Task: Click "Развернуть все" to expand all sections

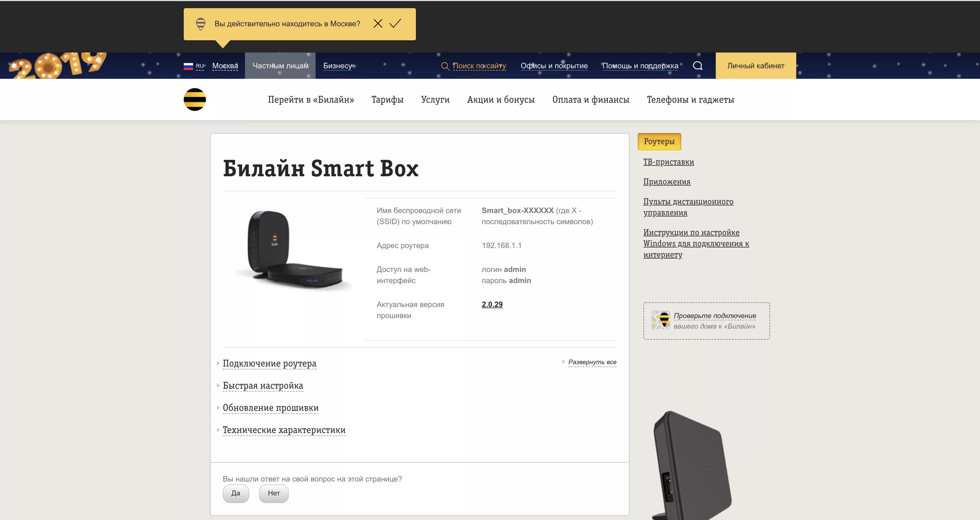Action: (x=592, y=362)
